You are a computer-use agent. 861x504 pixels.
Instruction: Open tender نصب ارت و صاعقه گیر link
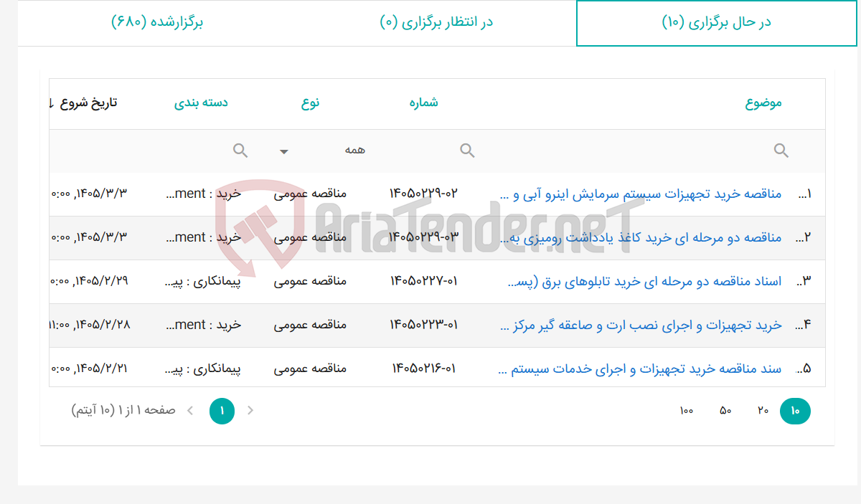[x=641, y=325]
